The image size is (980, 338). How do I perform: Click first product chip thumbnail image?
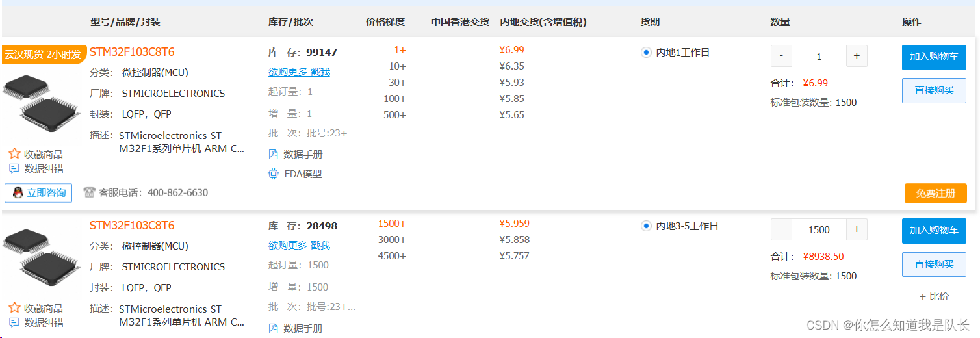(41, 104)
